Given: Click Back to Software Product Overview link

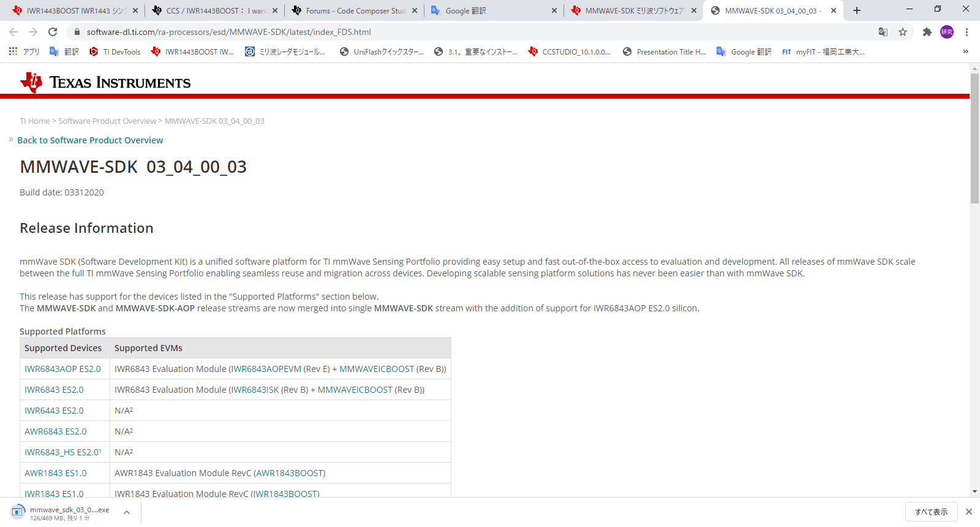Looking at the screenshot, I should point(90,140).
